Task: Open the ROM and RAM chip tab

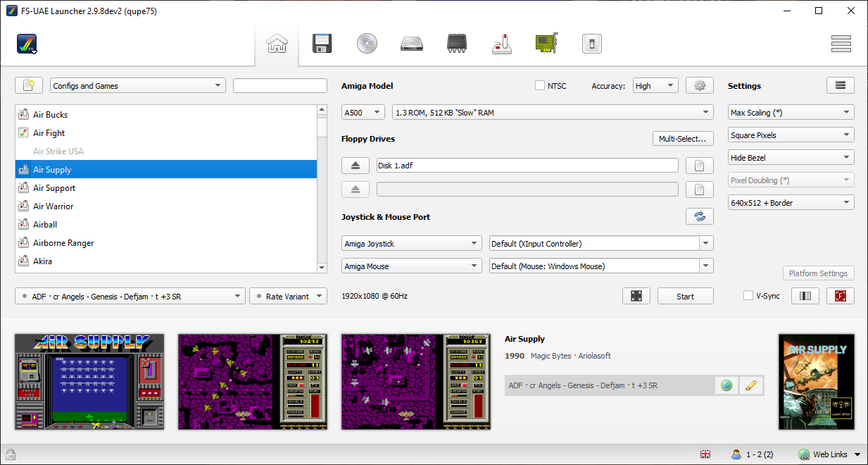Action: 457,44
